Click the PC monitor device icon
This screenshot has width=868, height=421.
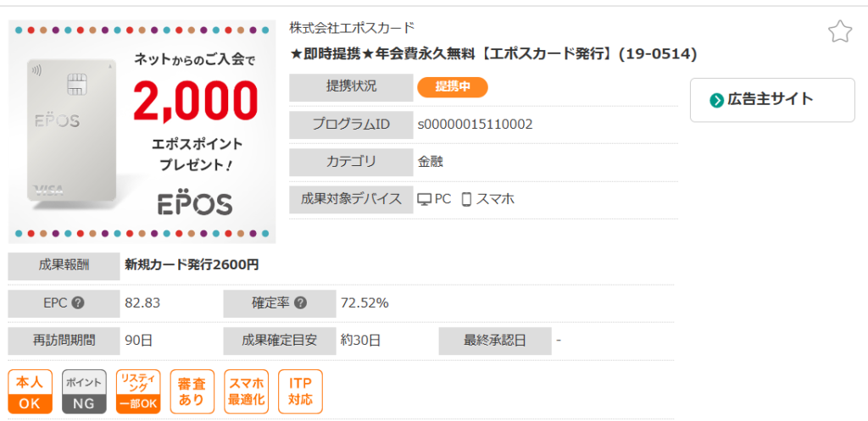click(x=425, y=200)
